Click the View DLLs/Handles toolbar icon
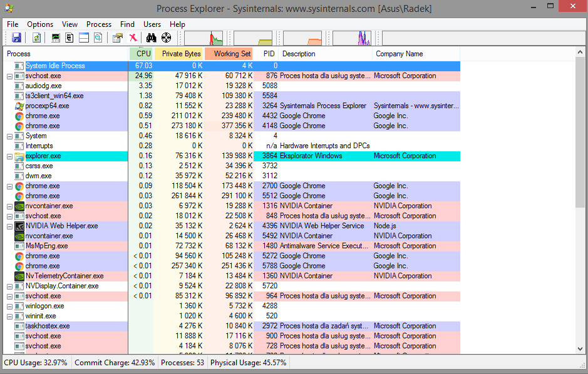 (x=98, y=38)
